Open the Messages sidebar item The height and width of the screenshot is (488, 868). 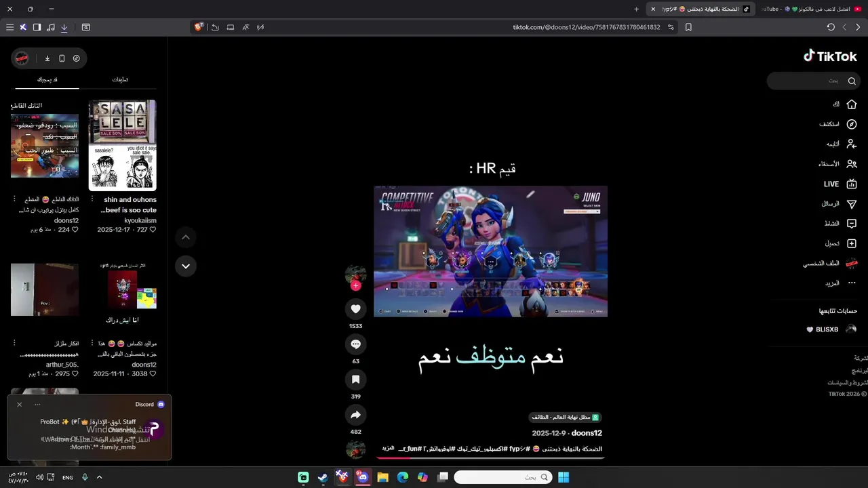point(840,203)
